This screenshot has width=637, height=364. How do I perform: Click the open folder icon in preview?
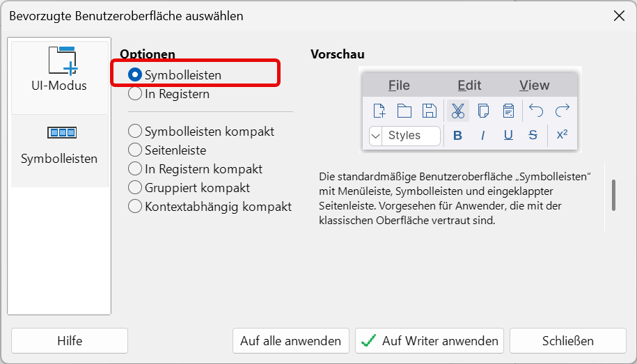[x=404, y=111]
